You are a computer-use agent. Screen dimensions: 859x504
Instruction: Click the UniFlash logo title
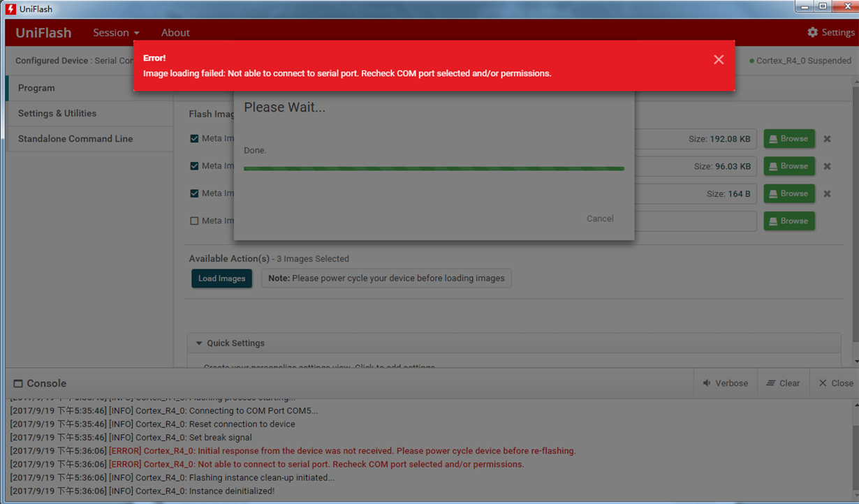tap(43, 33)
